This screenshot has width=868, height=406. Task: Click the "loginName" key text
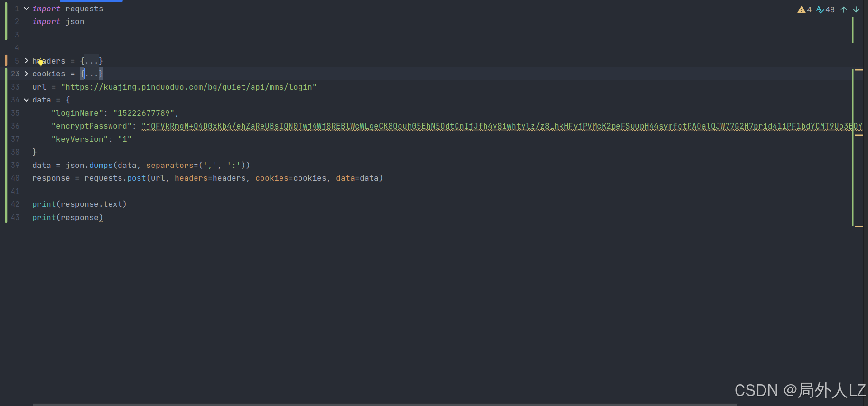[x=77, y=113]
